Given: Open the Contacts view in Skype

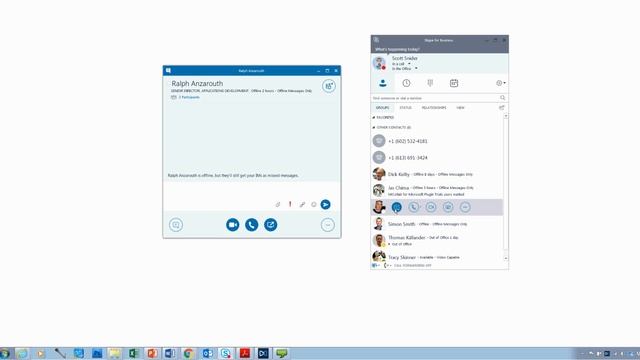Looking at the screenshot, I should pyautogui.click(x=382, y=83).
